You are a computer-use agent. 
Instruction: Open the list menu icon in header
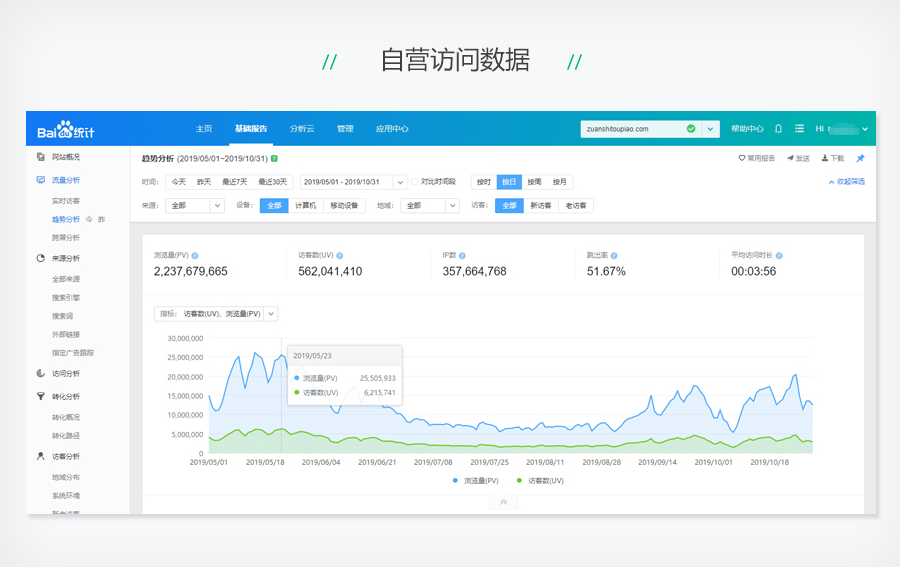pos(799,129)
